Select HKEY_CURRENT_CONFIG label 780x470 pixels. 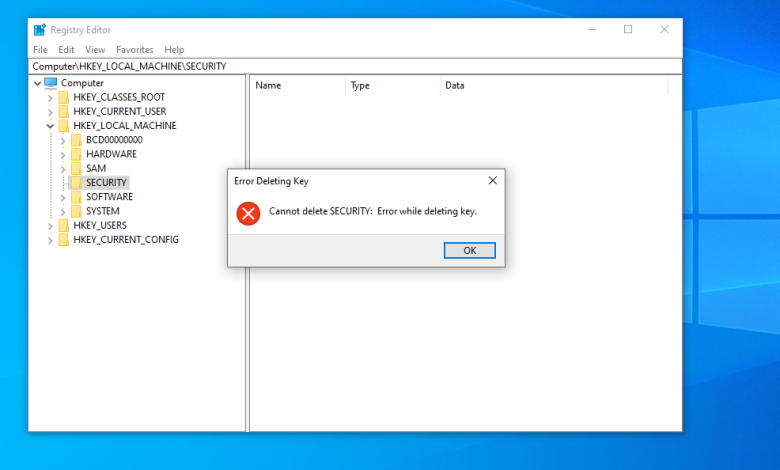coord(126,240)
